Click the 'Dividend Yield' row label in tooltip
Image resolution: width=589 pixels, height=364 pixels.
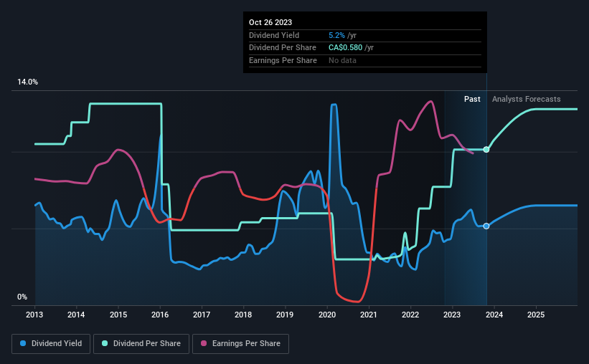[x=274, y=35]
